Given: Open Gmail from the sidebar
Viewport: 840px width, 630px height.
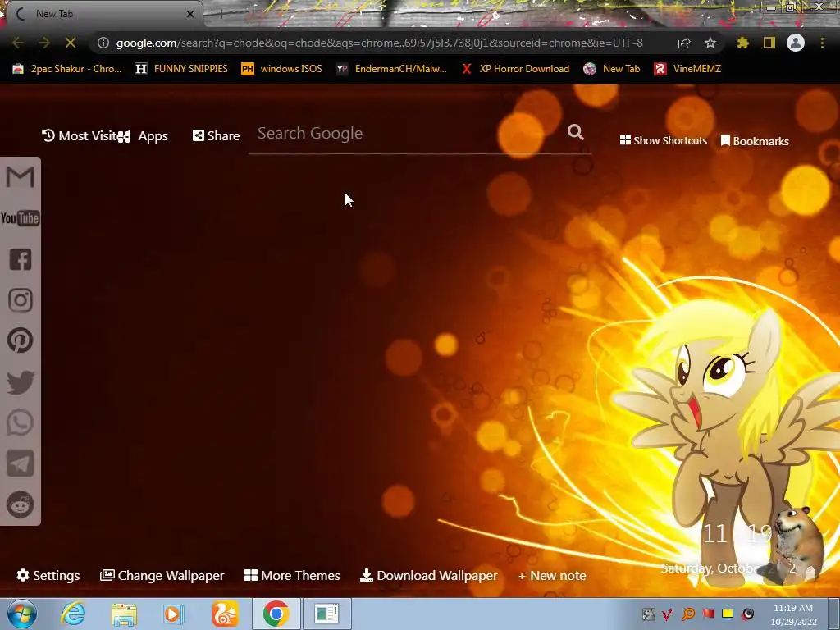Looking at the screenshot, I should [21, 177].
